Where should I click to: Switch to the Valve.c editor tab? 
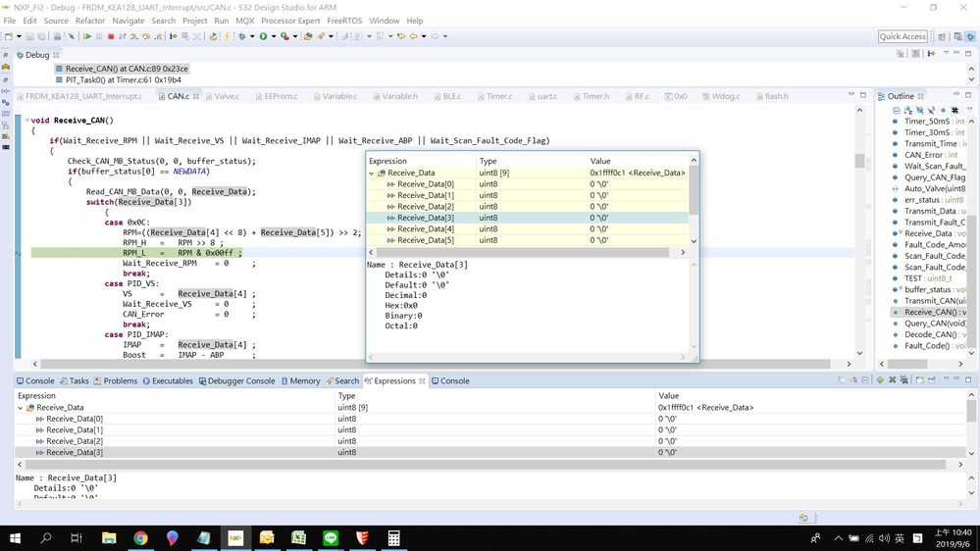click(222, 96)
